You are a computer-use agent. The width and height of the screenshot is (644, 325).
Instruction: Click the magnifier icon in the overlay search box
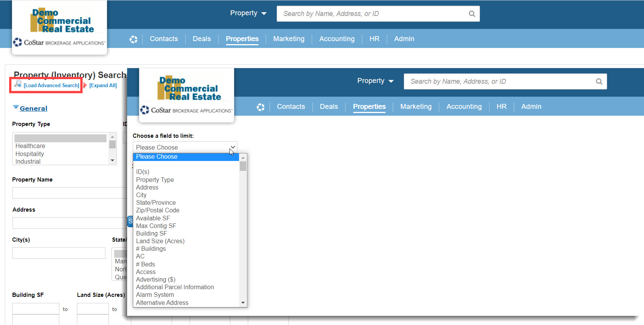click(x=599, y=81)
